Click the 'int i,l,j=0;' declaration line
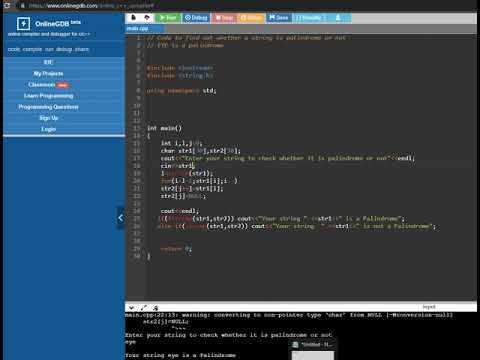The image size is (480, 360). point(181,143)
